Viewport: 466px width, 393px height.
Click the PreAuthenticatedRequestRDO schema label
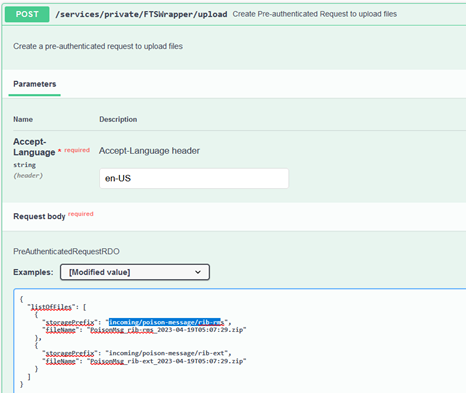(x=66, y=251)
